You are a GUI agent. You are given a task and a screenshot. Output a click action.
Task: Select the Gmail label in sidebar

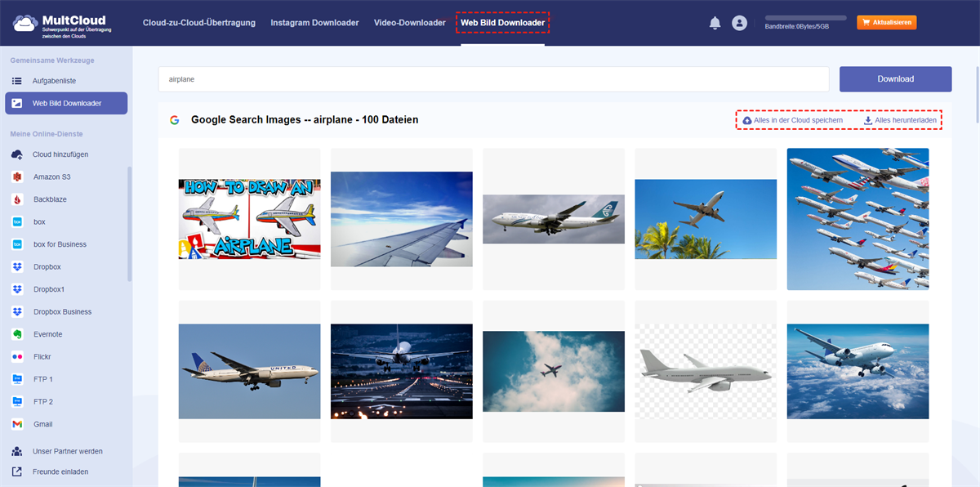pos(43,424)
